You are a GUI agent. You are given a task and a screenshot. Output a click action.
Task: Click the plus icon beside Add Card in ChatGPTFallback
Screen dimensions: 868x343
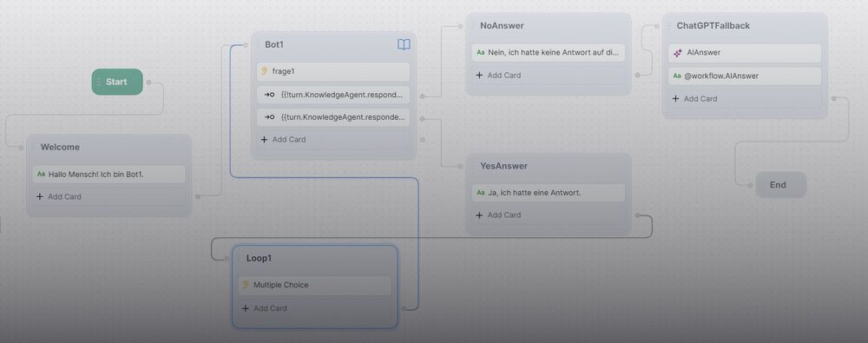[675, 99]
